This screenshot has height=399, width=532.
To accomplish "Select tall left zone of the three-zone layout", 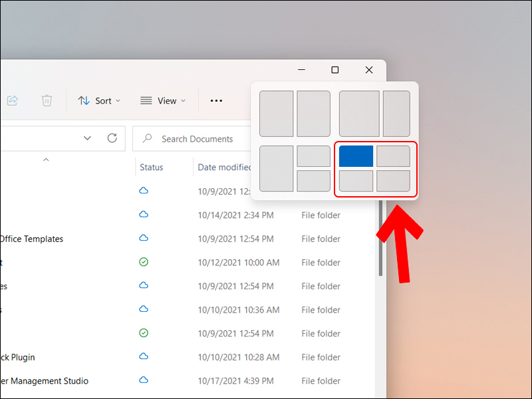I will tap(276, 168).
